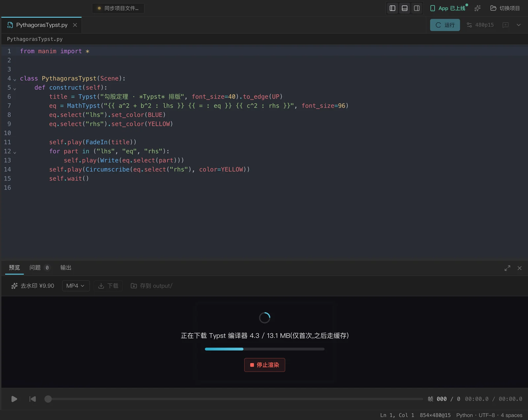Run the script with 运行 button
This screenshot has width=528, height=420.
click(445, 25)
